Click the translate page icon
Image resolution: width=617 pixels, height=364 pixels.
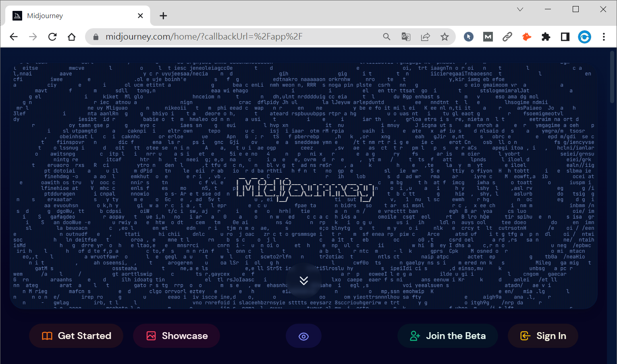[x=406, y=37]
